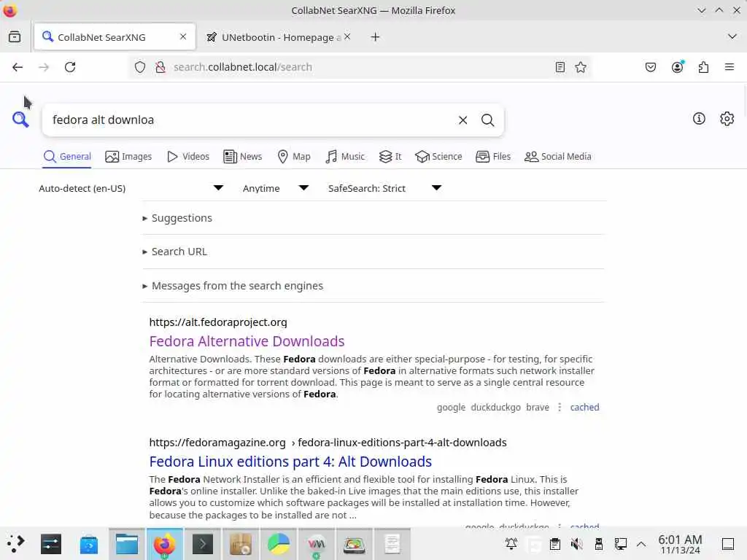
Task: Open the text document taskbar icon
Action: pos(392,544)
